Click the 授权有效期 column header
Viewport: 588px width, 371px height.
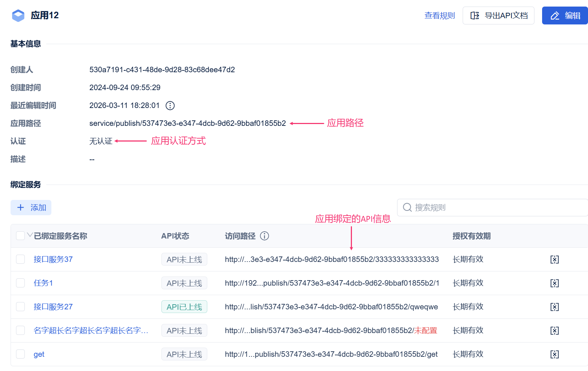coord(471,236)
